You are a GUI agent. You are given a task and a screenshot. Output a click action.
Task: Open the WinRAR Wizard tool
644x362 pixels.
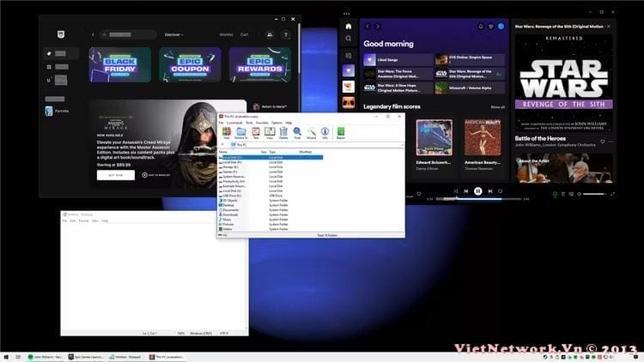tap(311, 133)
